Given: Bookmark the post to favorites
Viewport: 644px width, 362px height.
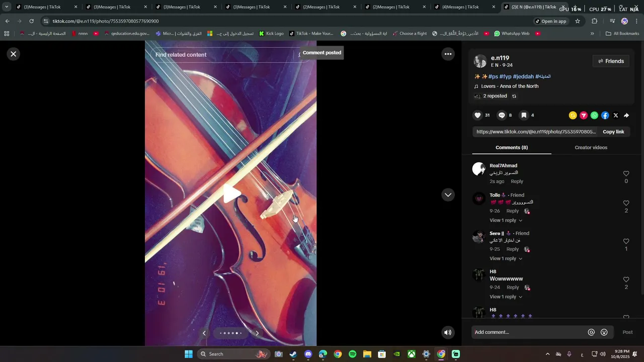Looking at the screenshot, I should click(x=524, y=116).
